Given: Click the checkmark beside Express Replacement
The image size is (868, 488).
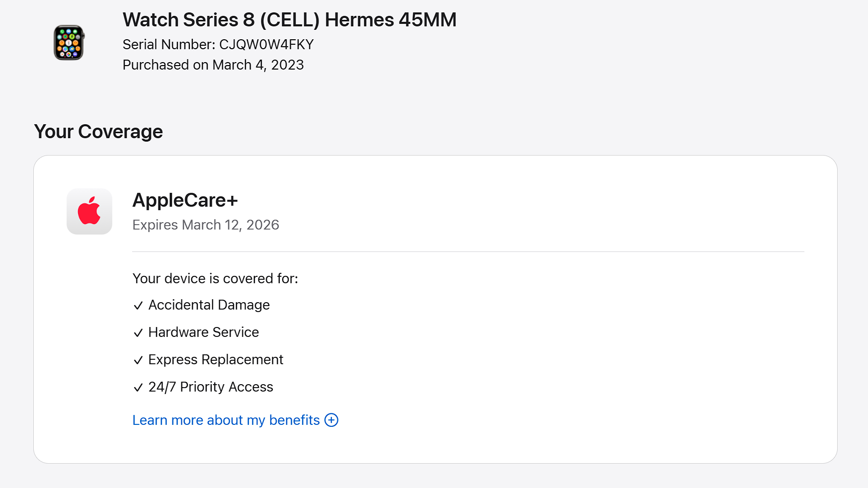Looking at the screenshot, I should click(x=138, y=360).
